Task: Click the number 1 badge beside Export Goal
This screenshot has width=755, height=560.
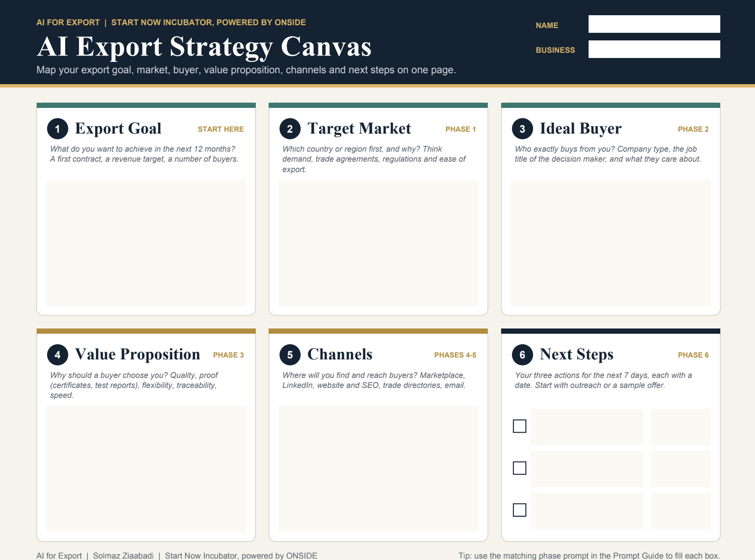Action: [58, 129]
